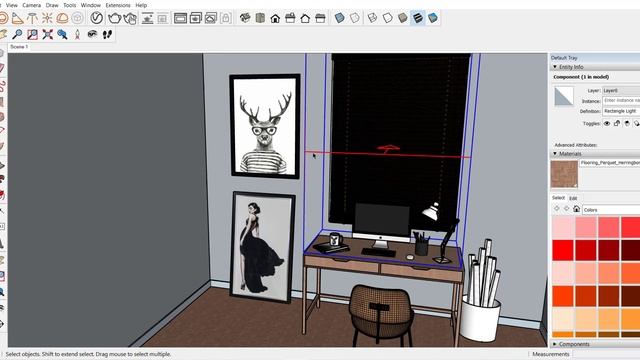Viewport: 640px width, 360px height.
Task: Switch to Shaded face style
Action: (x=402, y=18)
